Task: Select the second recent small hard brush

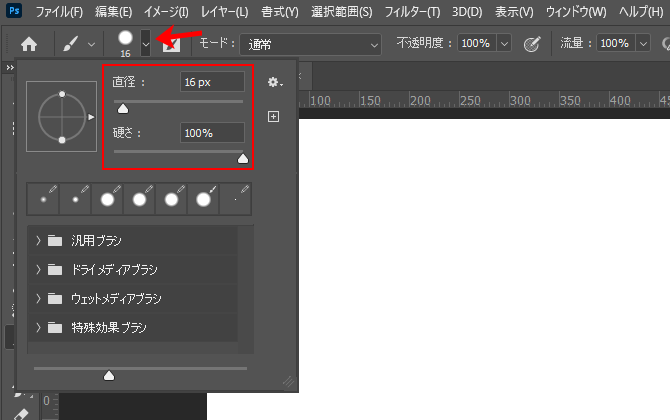Action: 75,199
